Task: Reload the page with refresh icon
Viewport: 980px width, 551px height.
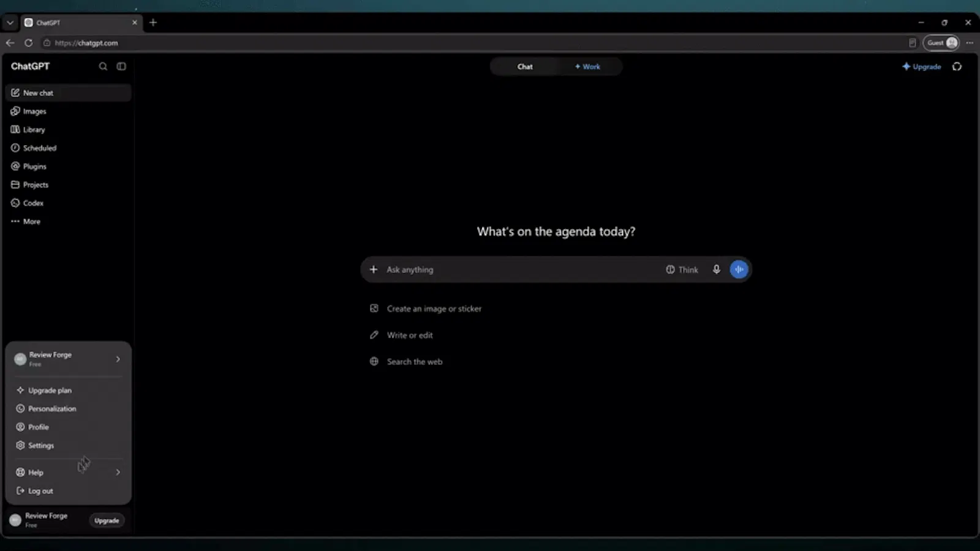Action: (28, 43)
